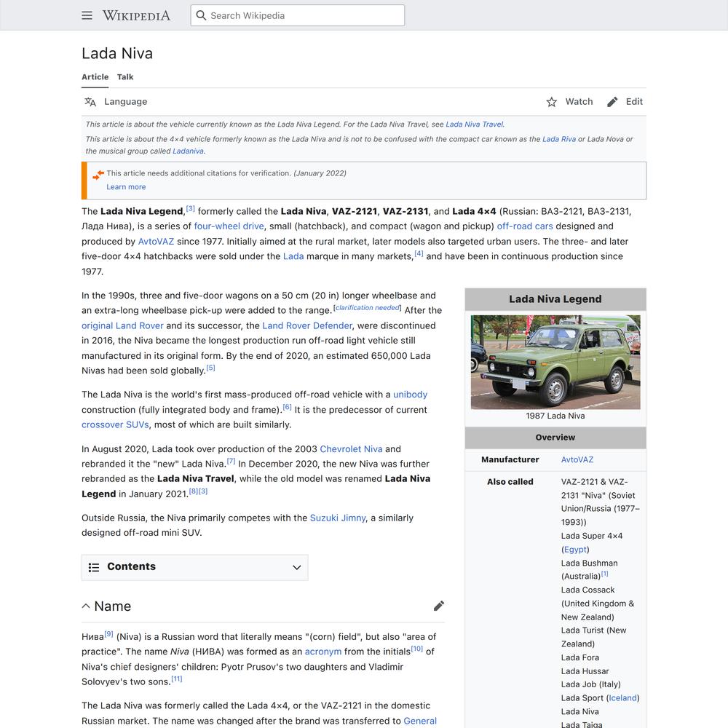Click the Manufacturer infobox label
Image resolution: width=728 pixels, height=728 pixels.
tap(510, 459)
